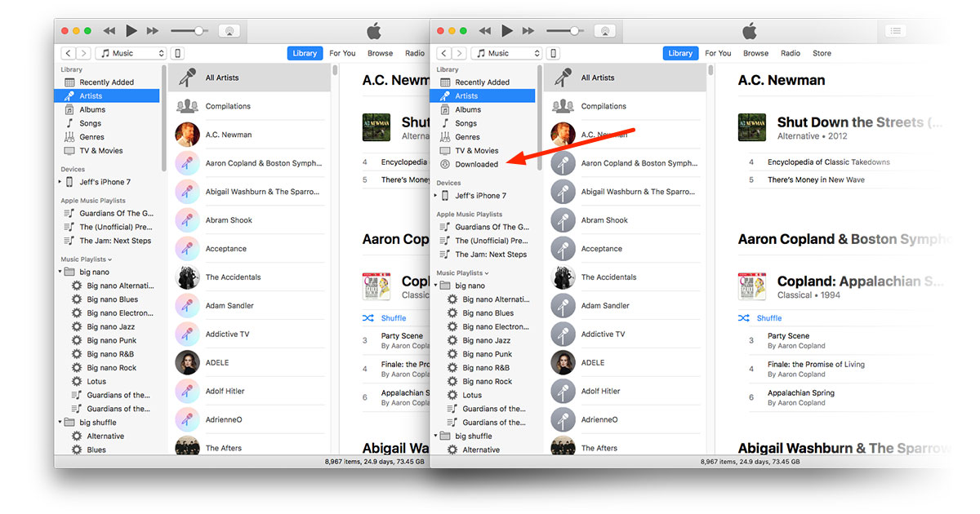Select Albums in the front window's sidebar

click(x=468, y=109)
